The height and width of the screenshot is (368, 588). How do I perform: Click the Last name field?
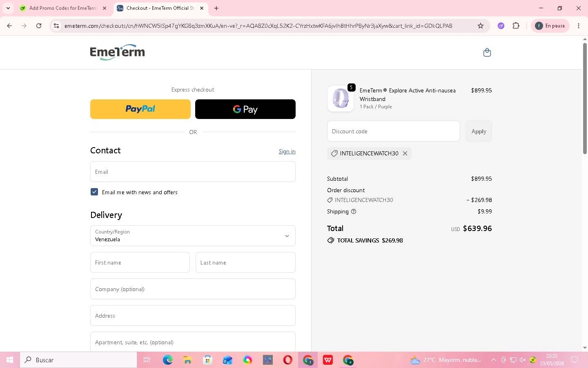(245, 263)
